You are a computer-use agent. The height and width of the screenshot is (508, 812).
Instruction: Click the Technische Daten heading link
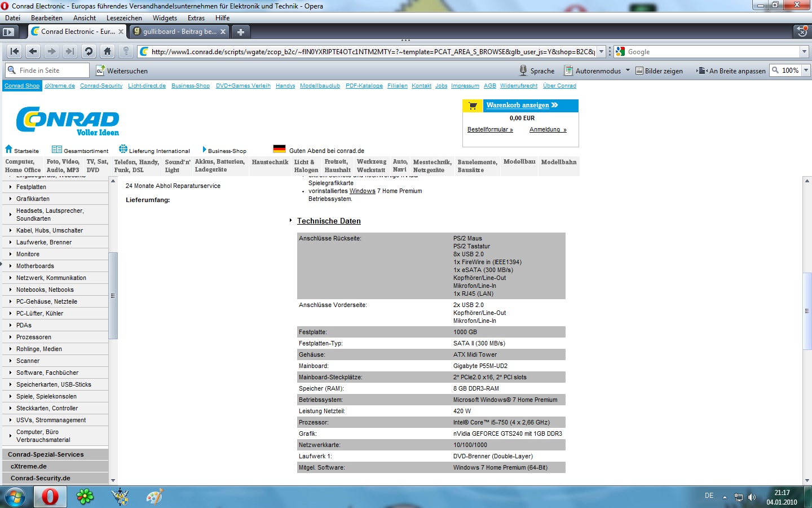[329, 221]
